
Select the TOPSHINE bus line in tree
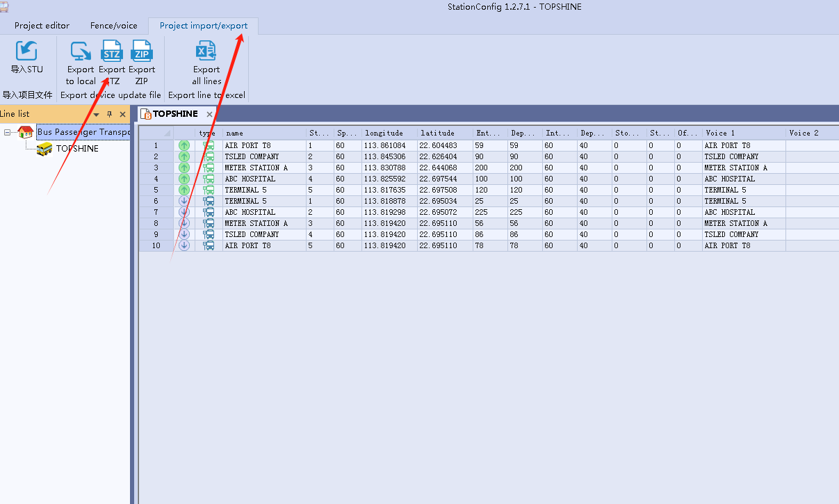pos(76,149)
